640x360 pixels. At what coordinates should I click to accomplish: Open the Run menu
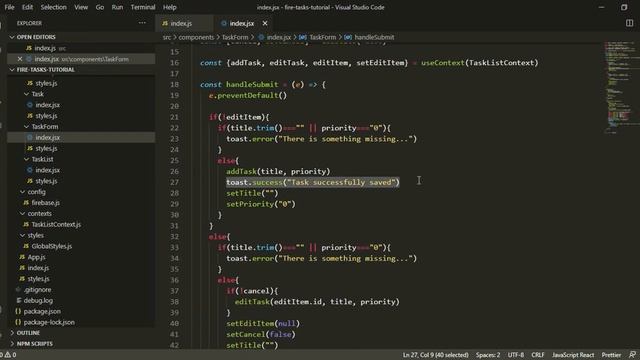coord(117,7)
